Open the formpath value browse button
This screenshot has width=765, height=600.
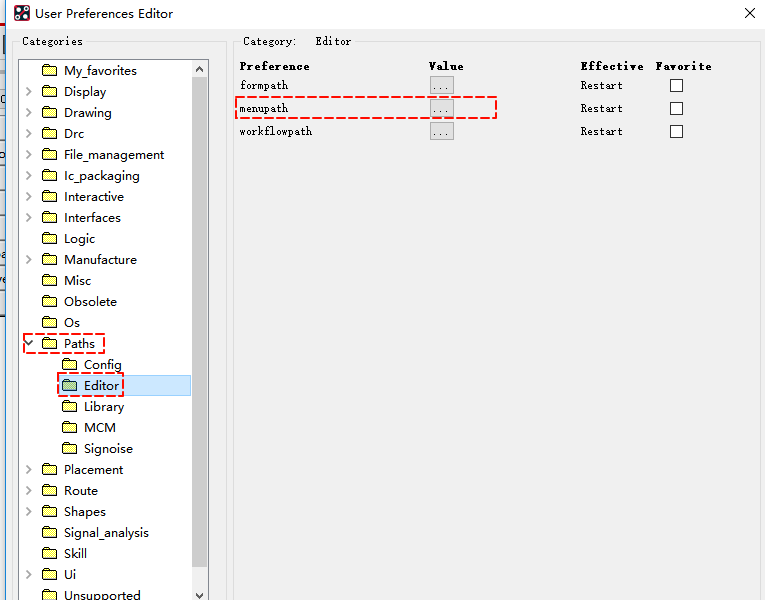(x=441, y=86)
